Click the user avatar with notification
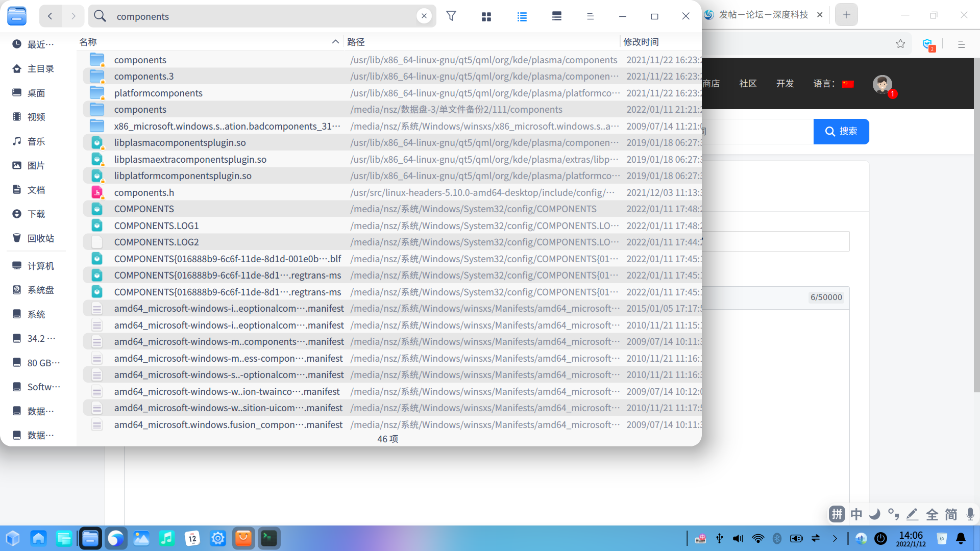Screen dimensions: 980x551 click(x=882, y=84)
